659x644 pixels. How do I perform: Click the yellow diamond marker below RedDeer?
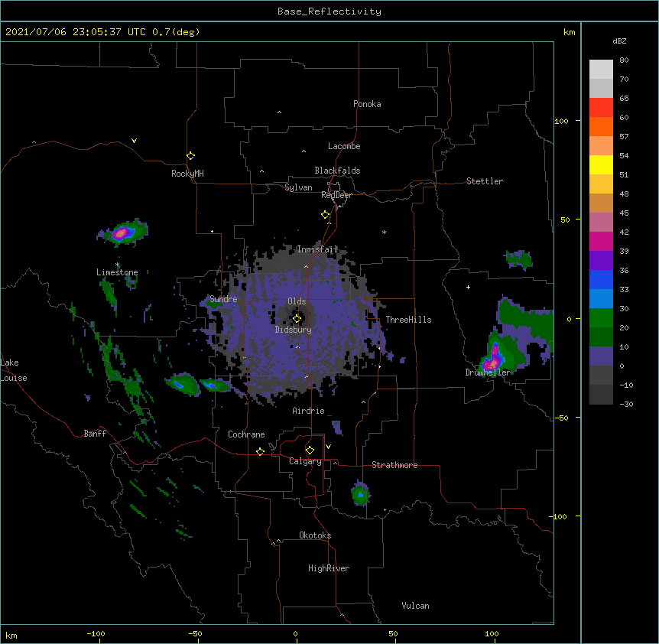pos(326,215)
